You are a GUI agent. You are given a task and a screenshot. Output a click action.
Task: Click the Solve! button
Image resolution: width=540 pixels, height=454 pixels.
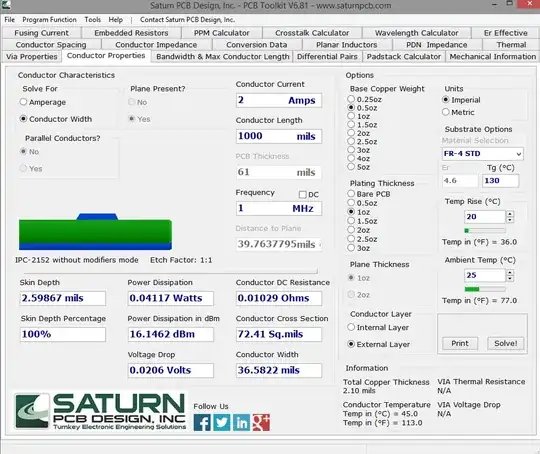point(506,343)
